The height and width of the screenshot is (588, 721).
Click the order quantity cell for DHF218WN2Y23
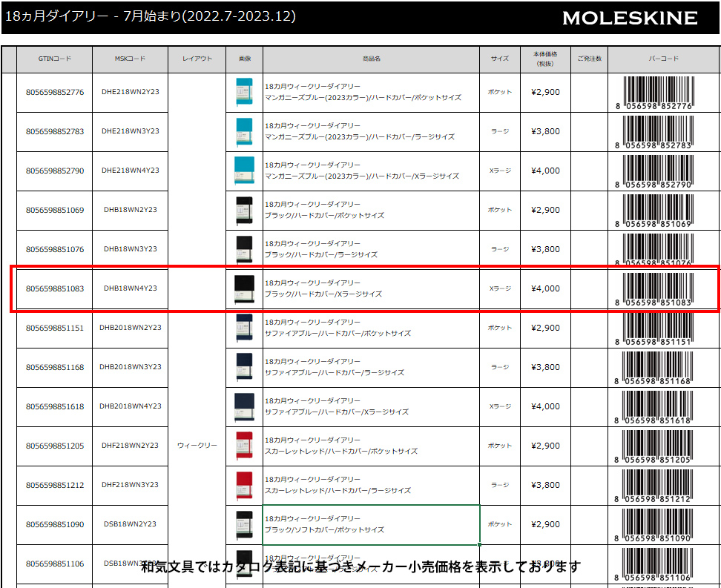(x=590, y=446)
